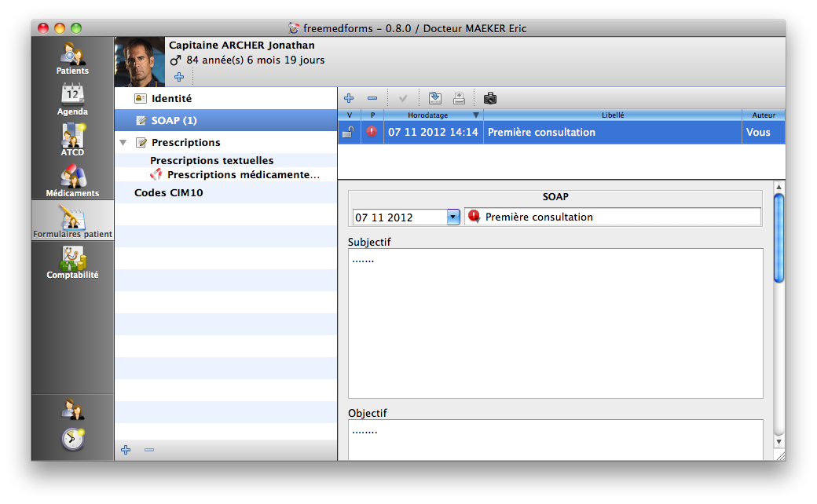Click the Vous author cell

click(764, 132)
